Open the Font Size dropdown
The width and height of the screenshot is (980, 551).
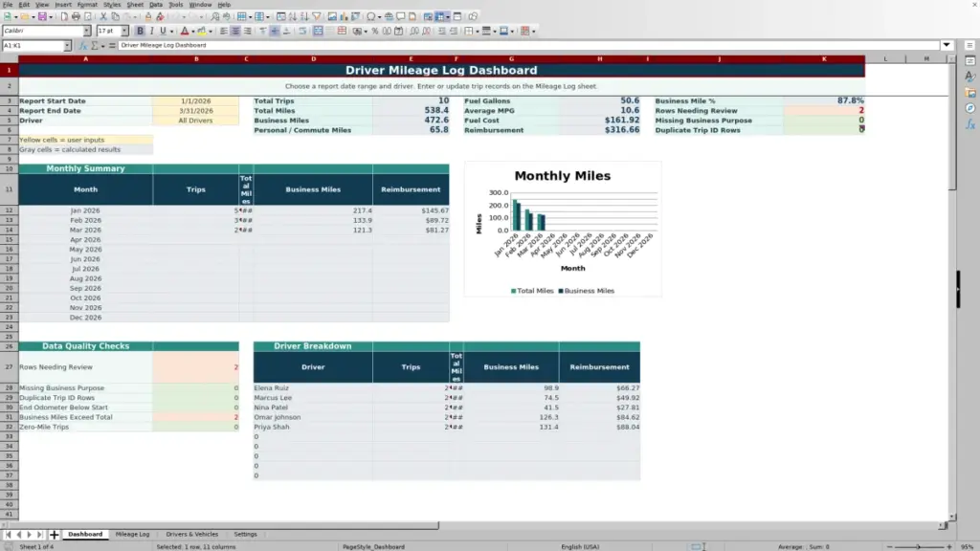pyautogui.click(x=124, y=31)
